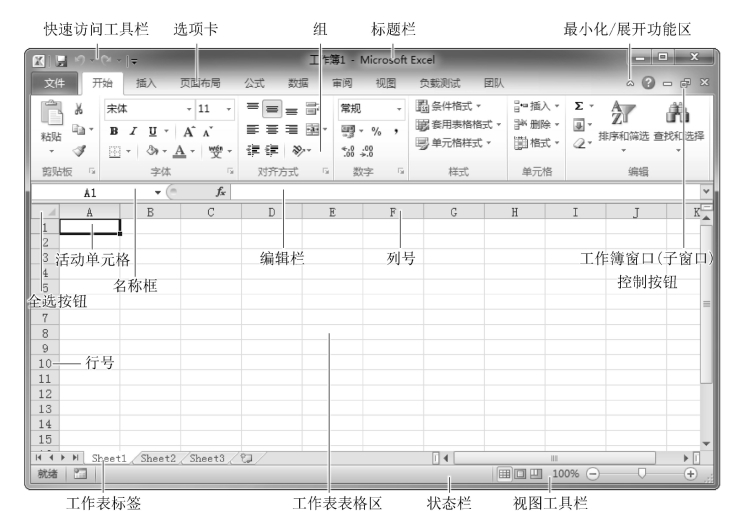Open the font size 11 dropdown
This screenshot has width=752, height=527.
coord(229,109)
